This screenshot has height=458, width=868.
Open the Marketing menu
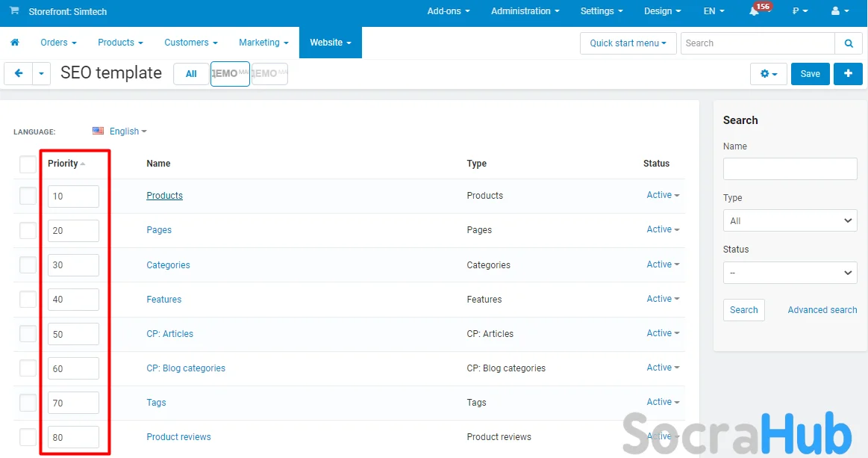[263, 43]
